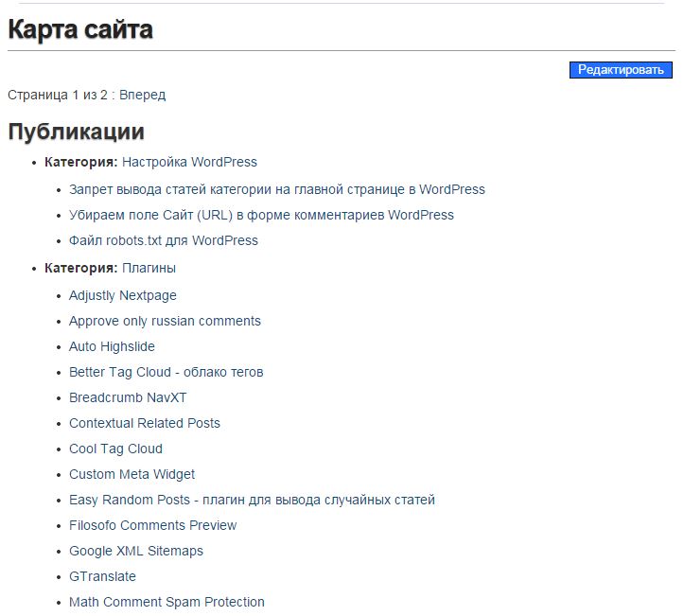This screenshot has height=616, width=684.
Task: Open Cool Tag Cloud link
Action: 115,449
